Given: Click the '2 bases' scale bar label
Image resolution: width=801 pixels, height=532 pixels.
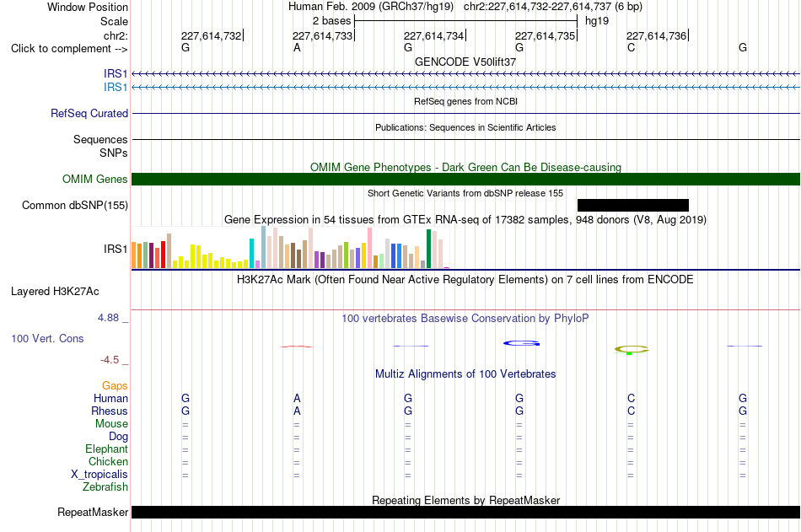Looking at the screenshot, I should point(332,21).
